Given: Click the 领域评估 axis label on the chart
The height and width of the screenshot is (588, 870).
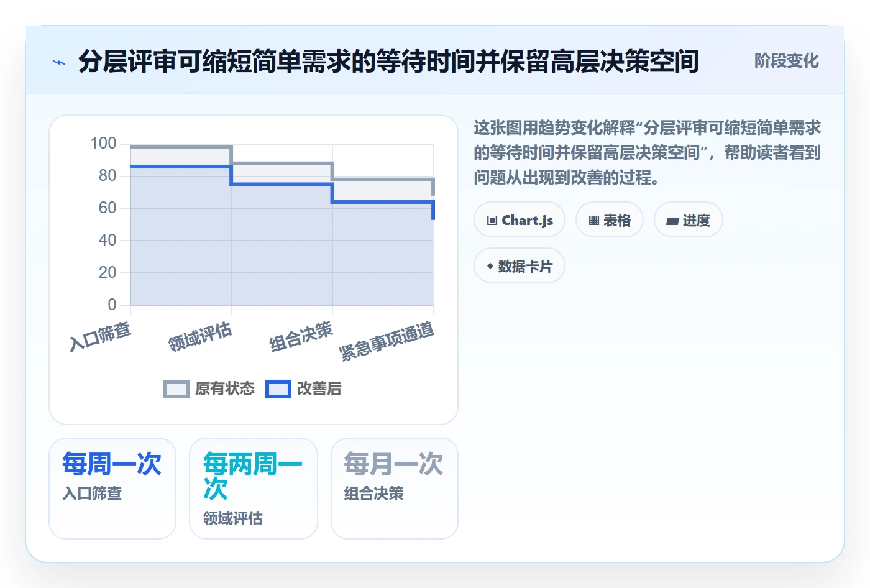Looking at the screenshot, I should tap(200, 336).
